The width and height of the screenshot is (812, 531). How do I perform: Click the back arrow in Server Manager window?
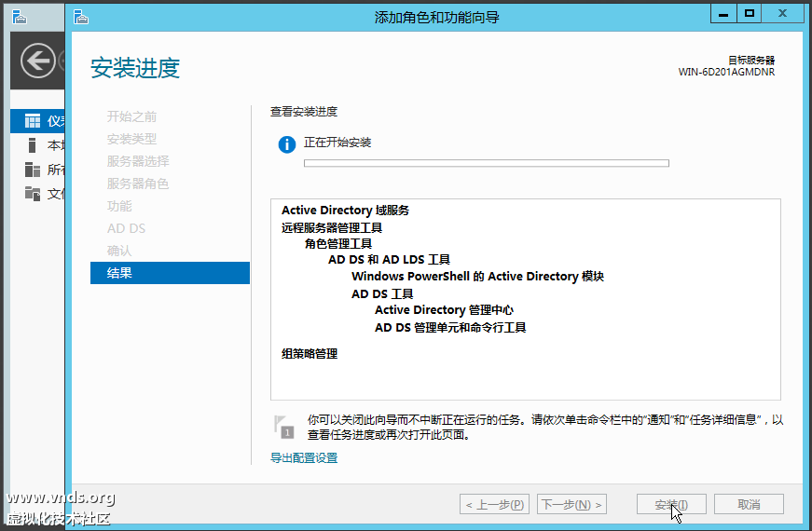click(x=38, y=61)
